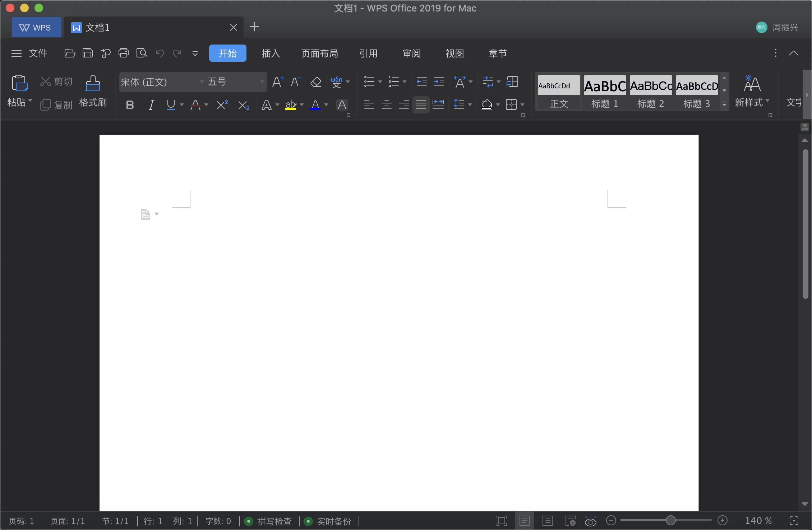The width and height of the screenshot is (812, 530).
Task: Click the fit-to-window icon beside zoom percent
Action: tap(794, 521)
